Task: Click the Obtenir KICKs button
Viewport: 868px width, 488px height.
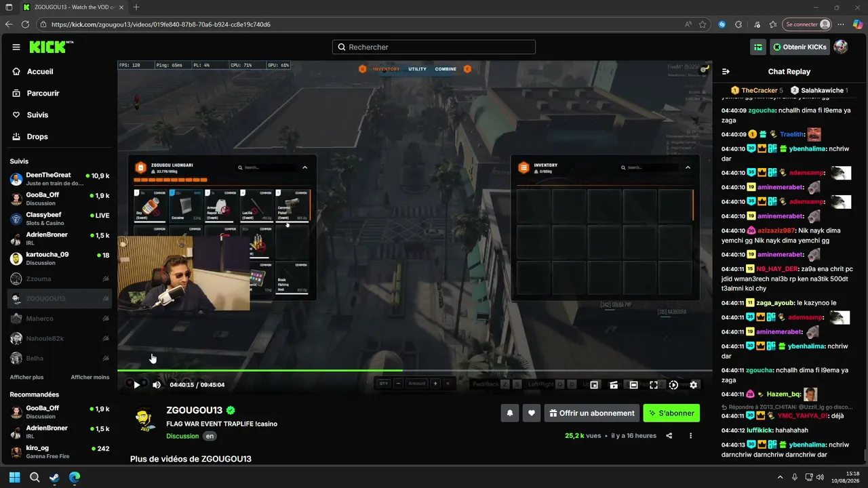Action: point(800,47)
